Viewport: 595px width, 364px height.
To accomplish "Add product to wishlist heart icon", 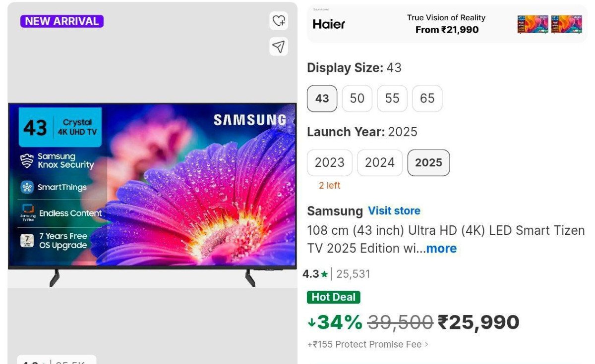I will pos(279,21).
